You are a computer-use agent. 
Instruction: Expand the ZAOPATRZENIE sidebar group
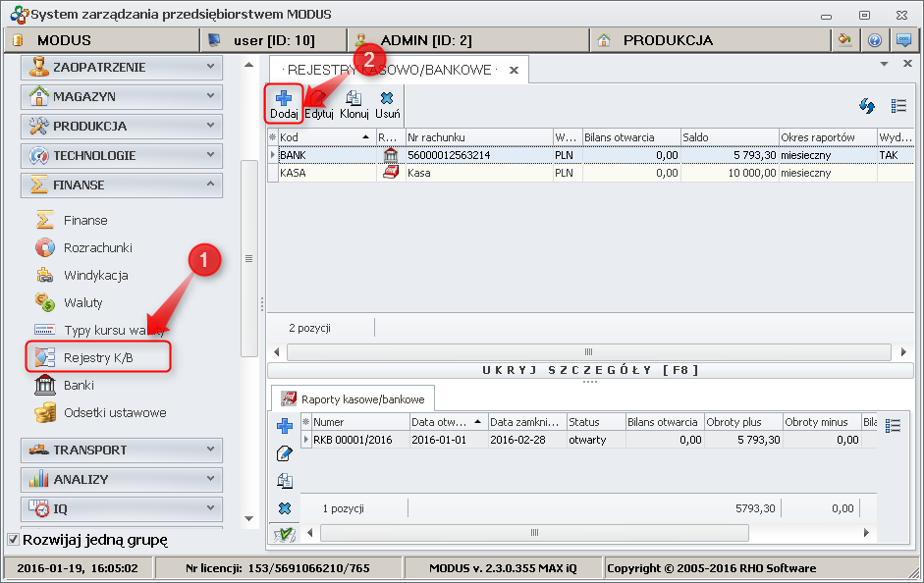[x=122, y=67]
